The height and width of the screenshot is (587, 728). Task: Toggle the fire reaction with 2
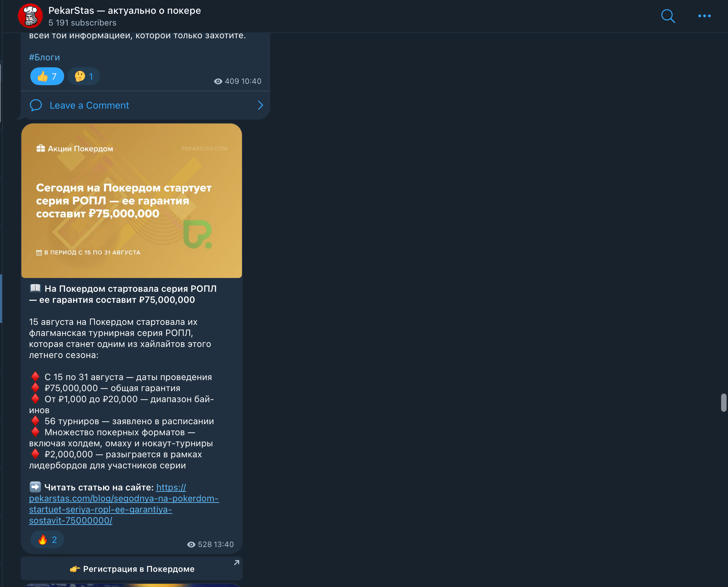(x=47, y=539)
